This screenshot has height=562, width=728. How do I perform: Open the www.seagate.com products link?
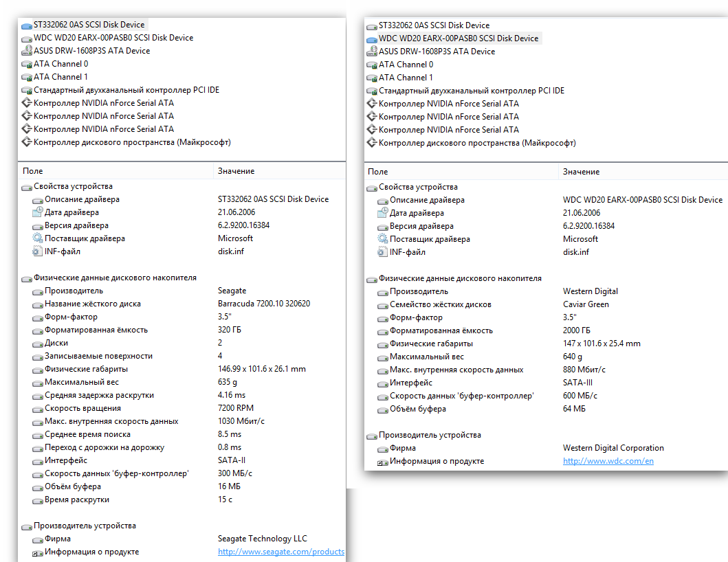pyautogui.click(x=280, y=552)
